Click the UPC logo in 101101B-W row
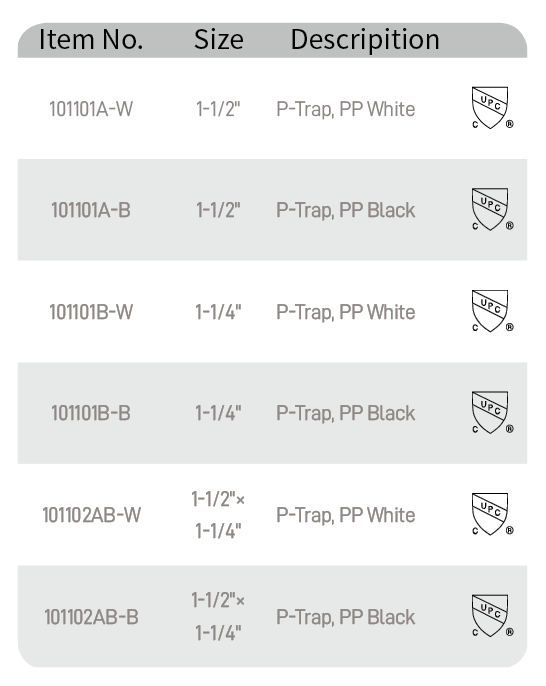The image size is (546, 686). point(492,311)
